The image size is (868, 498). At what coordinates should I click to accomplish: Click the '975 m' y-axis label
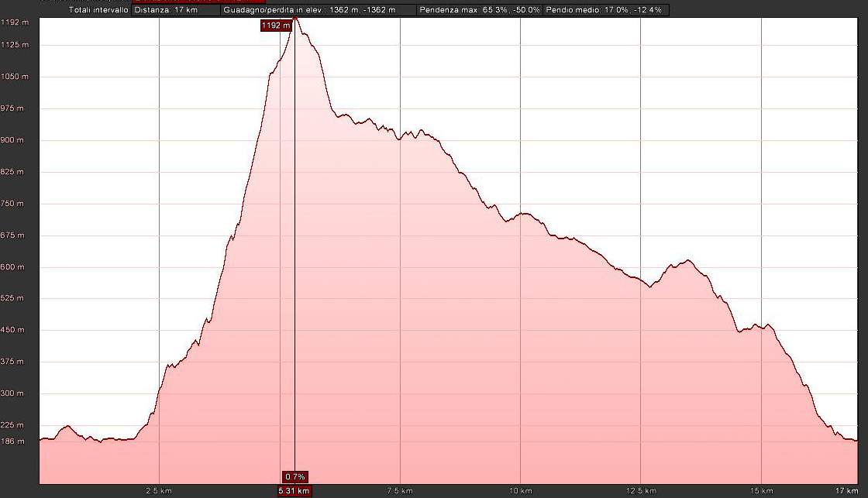click(12, 108)
